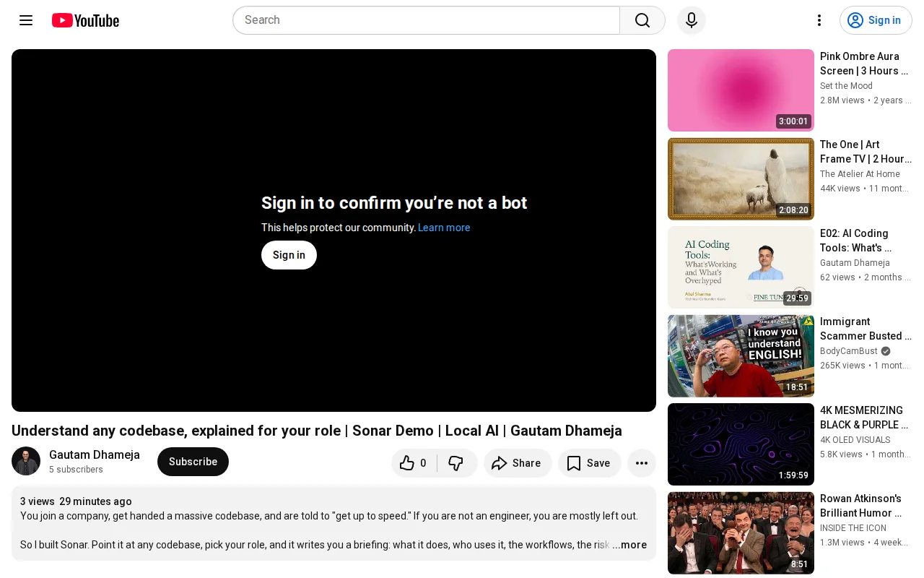The width and height of the screenshot is (924, 578).
Task: Subscribe to Gautam Dhameja channel
Action: point(193,462)
